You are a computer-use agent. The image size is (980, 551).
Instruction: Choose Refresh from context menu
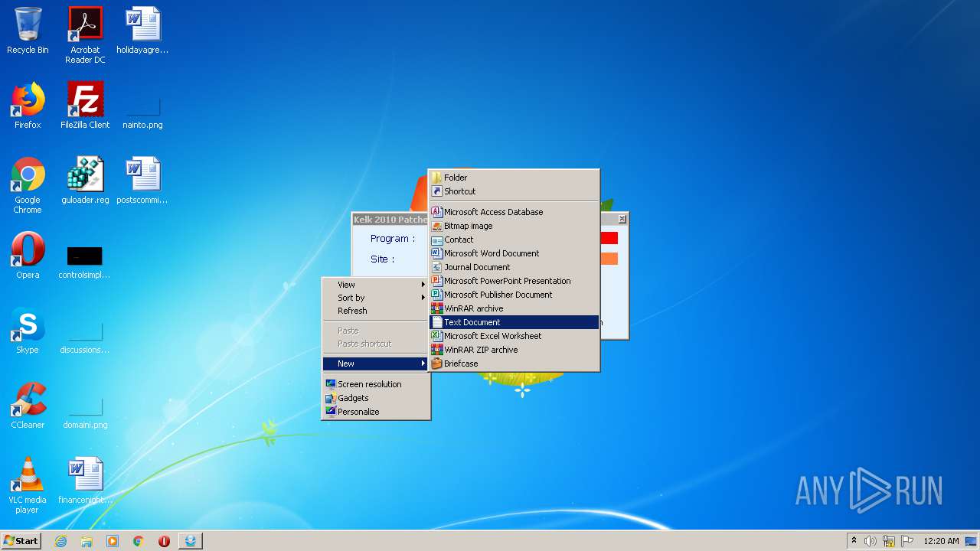click(375, 311)
